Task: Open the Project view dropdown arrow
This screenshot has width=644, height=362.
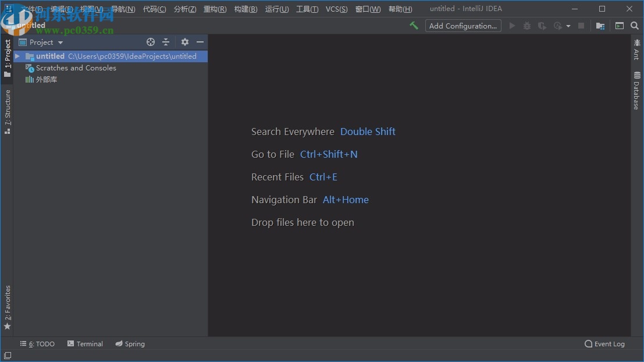Action: click(60, 42)
